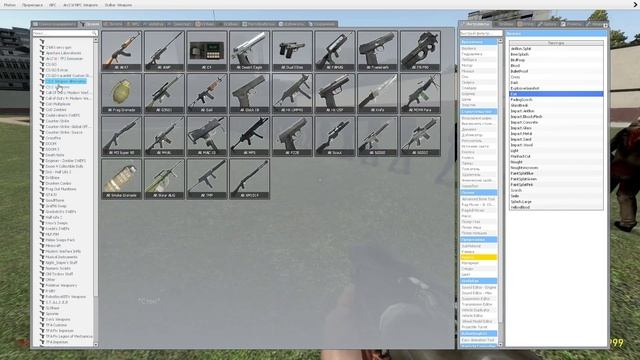
Task: Open the Minecraft weapon category
Action: pyautogui.click(x=53, y=246)
